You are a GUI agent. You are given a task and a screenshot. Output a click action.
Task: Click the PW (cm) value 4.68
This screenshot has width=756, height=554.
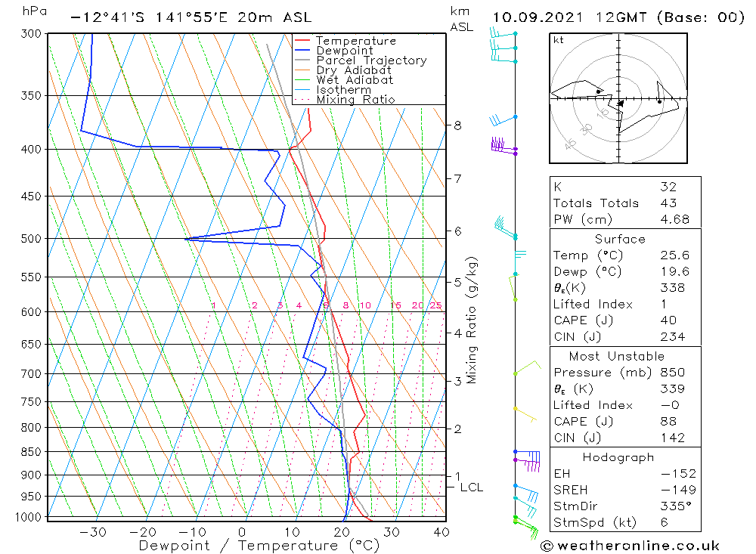click(674, 219)
